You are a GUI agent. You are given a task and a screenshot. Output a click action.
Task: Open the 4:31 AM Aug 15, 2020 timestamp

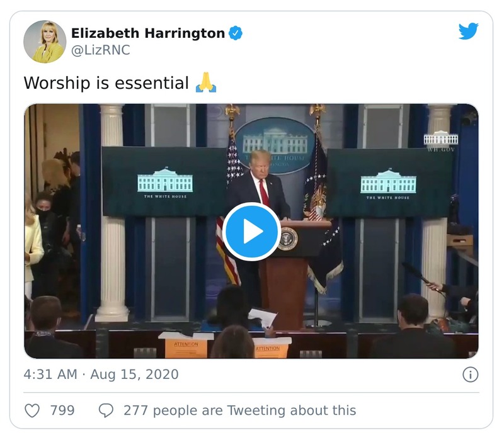click(x=101, y=375)
